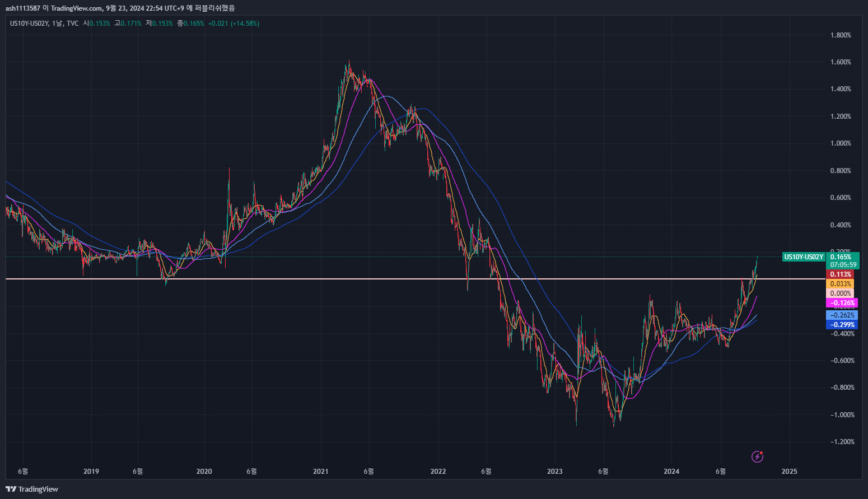Select the 2025 label on time axis

click(789, 471)
